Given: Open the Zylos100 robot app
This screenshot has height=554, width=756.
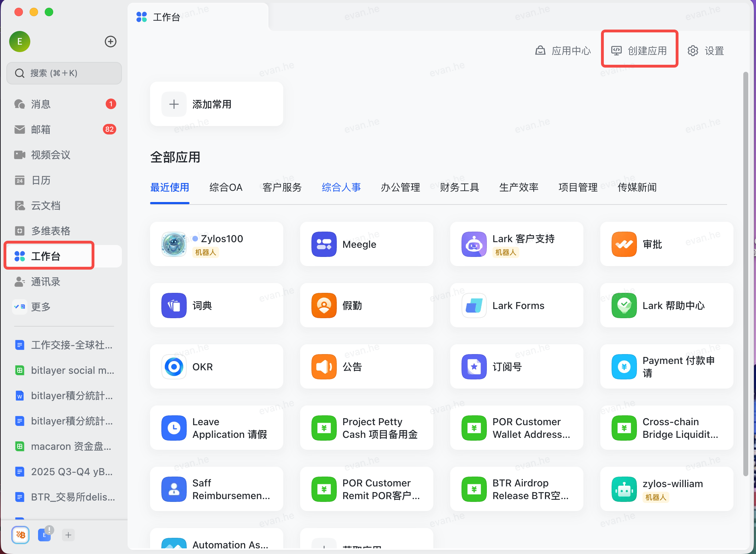Looking at the screenshot, I should pyautogui.click(x=216, y=244).
